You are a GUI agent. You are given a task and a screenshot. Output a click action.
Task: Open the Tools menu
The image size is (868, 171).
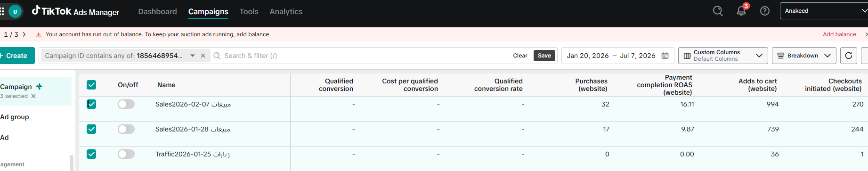[x=249, y=11]
